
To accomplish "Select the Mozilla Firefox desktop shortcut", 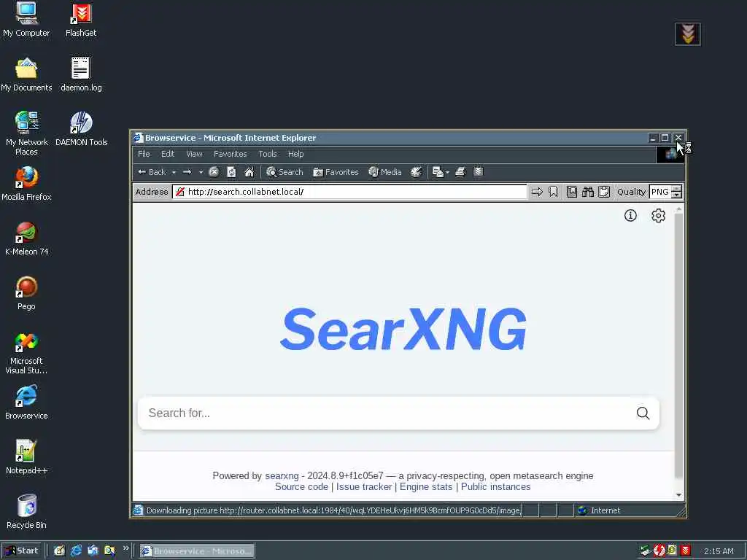I will point(26,184).
